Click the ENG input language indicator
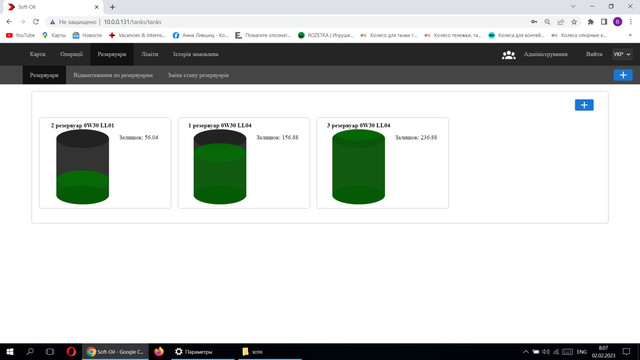This screenshot has width=640, height=360. pos(582,351)
